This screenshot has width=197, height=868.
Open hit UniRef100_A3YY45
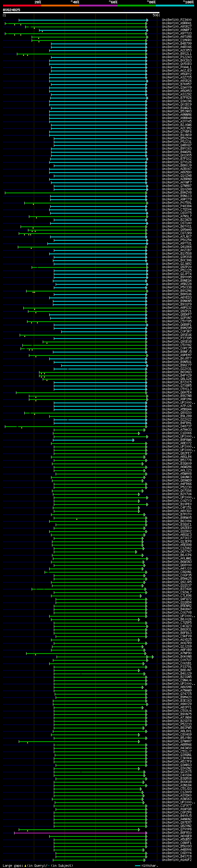point(177,121)
